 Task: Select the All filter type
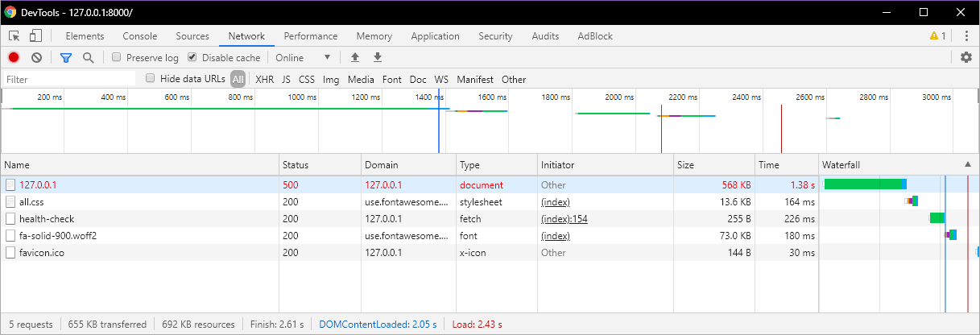(x=238, y=79)
